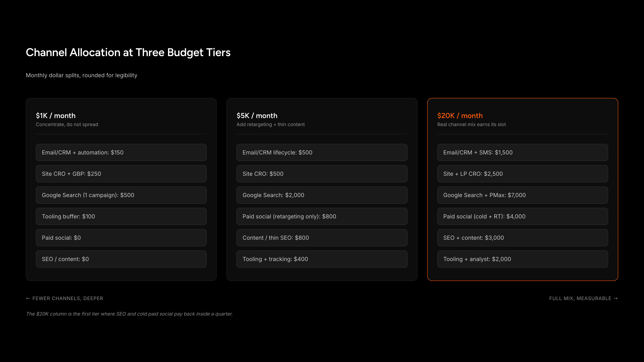Select 'Content / thin SEO: $800' row
Screen dimensions: 644x362
click(x=322, y=238)
